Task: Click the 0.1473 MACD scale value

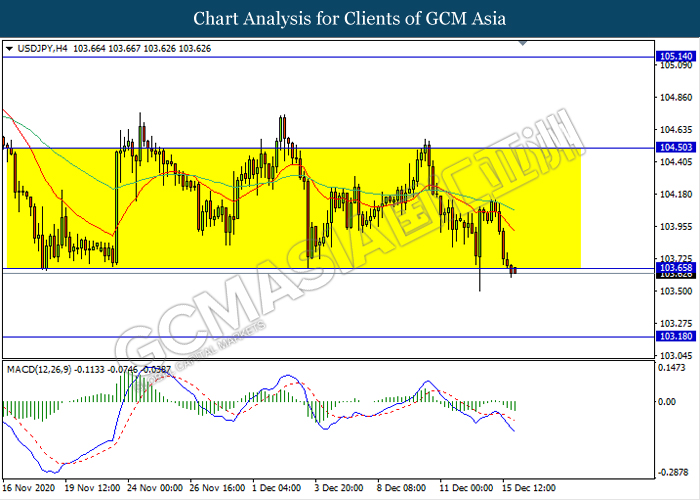Action: pyautogui.click(x=671, y=367)
